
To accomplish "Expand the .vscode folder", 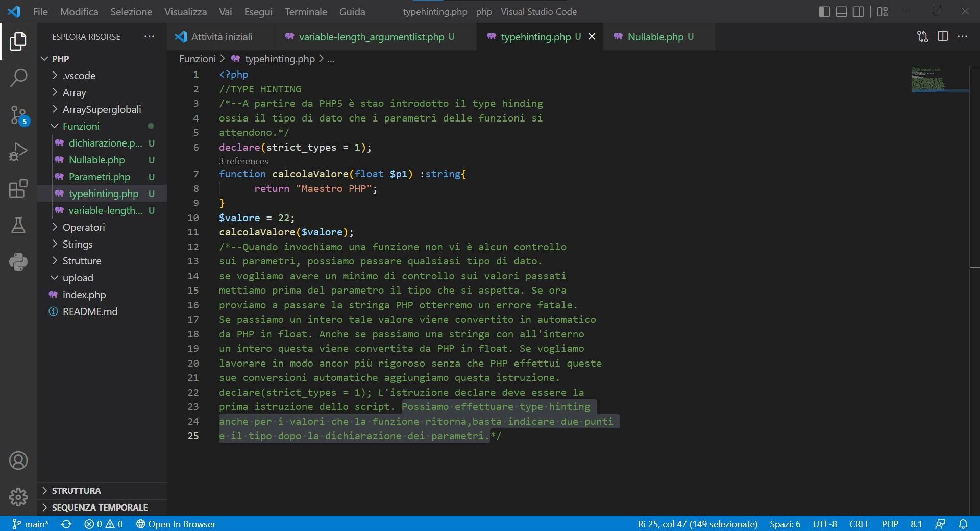I will click(x=102, y=76).
